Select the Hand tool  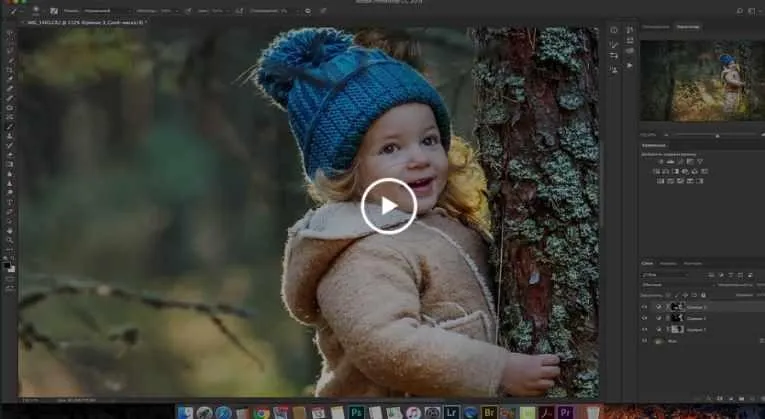[x=10, y=231]
